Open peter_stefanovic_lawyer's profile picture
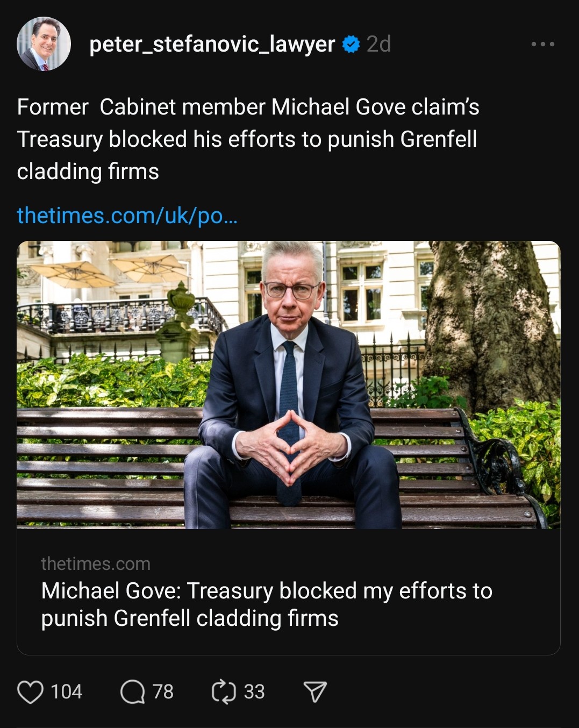Image resolution: width=579 pixels, height=728 pixels. click(x=44, y=44)
